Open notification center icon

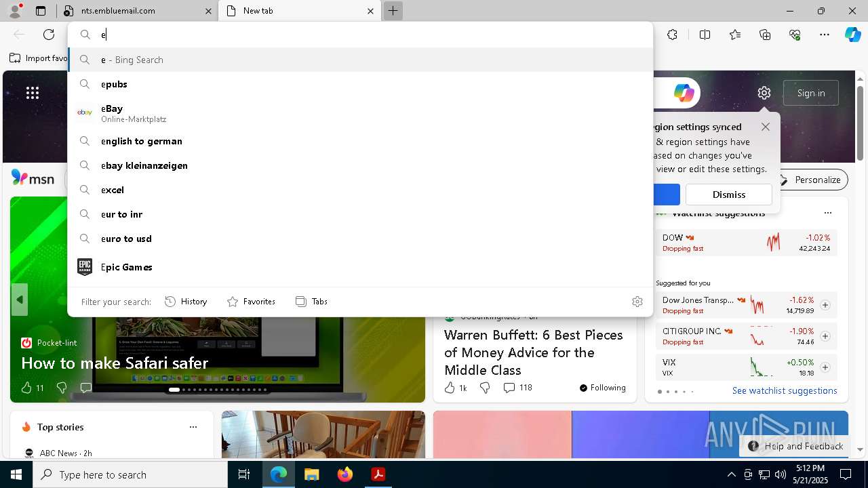pyautogui.click(x=846, y=474)
